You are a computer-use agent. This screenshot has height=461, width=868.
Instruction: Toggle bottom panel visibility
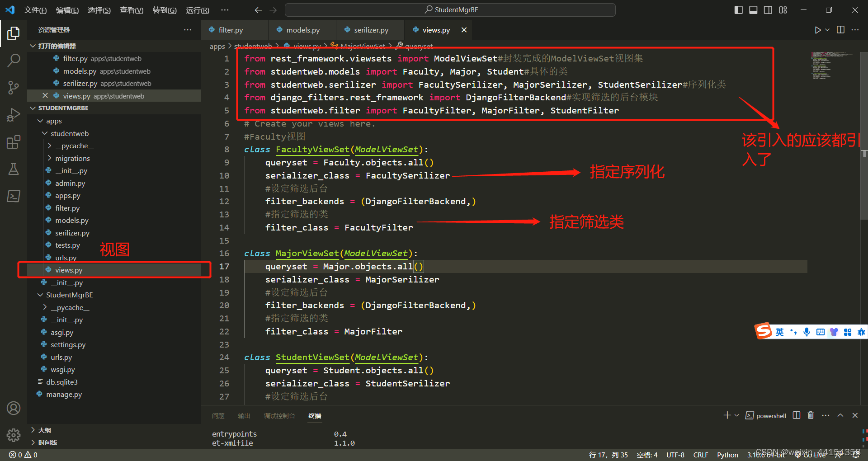(753, 10)
